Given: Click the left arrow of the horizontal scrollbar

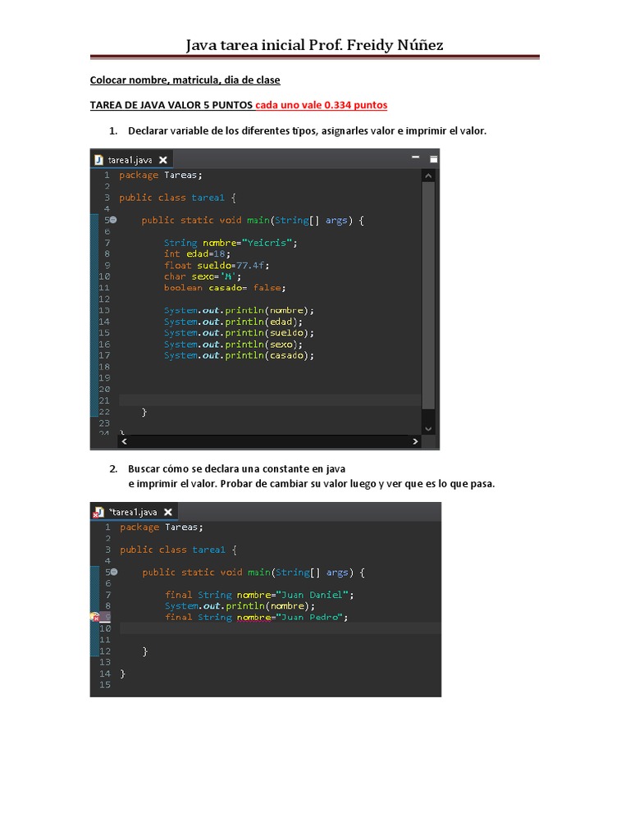Looking at the screenshot, I should coord(125,441).
